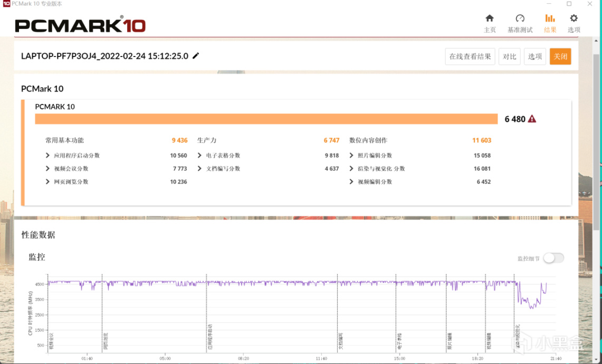Click the PCMARK 10 logo
602x364 pixels.
[80, 26]
